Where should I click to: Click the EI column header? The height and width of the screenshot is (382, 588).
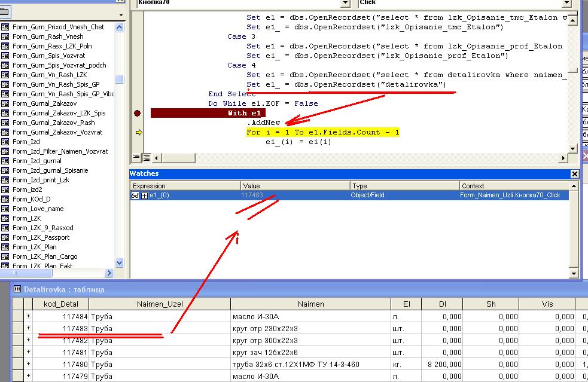[x=407, y=304]
